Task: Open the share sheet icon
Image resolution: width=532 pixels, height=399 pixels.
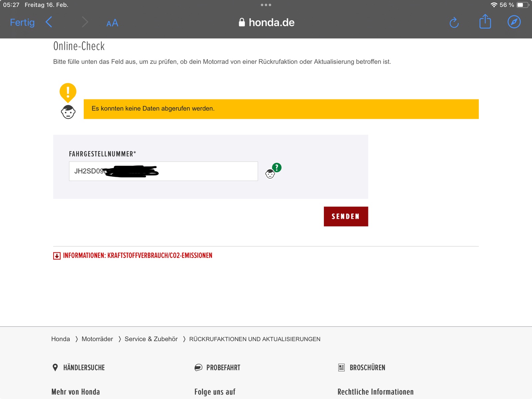Action: pos(485,22)
